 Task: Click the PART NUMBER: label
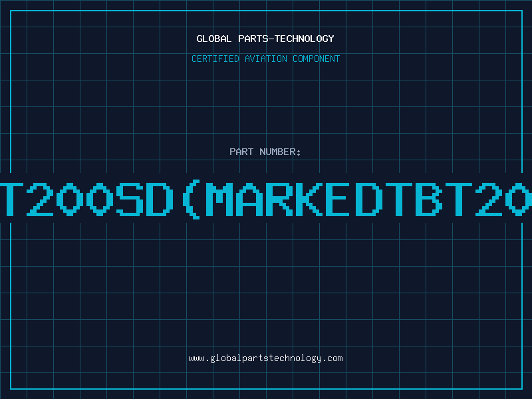(265, 152)
